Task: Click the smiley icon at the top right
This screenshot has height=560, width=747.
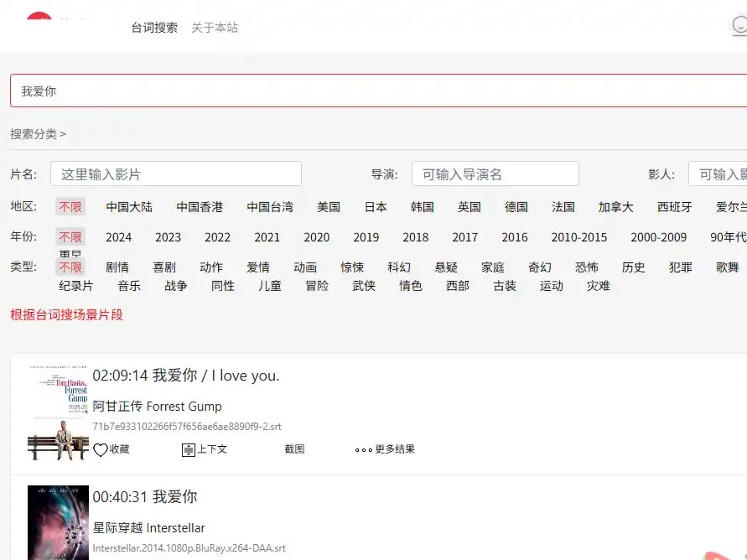Action: (x=739, y=26)
